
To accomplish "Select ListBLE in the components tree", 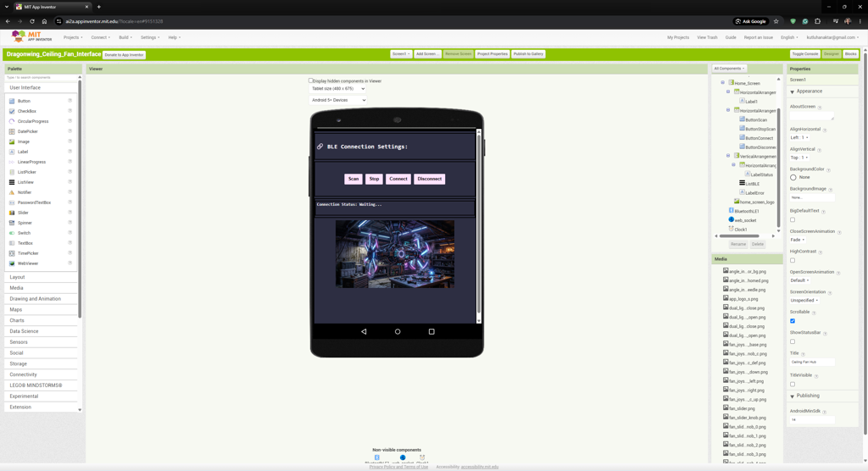I will click(x=752, y=184).
